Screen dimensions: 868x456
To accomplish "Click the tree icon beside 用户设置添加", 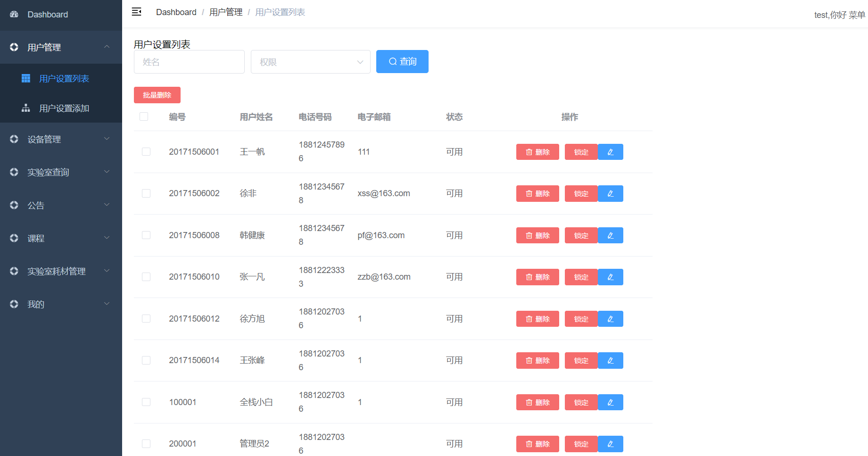I will coord(26,108).
